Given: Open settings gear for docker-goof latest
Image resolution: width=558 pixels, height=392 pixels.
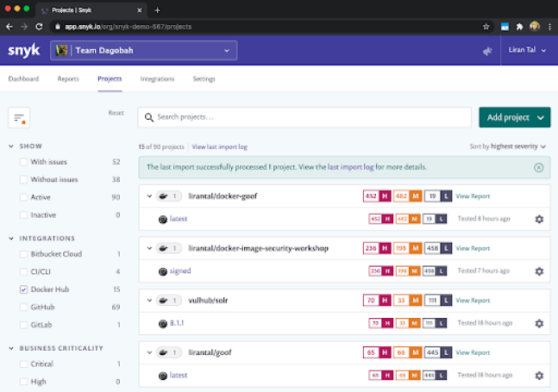Looking at the screenshot, I should click(x=539, y=219).
